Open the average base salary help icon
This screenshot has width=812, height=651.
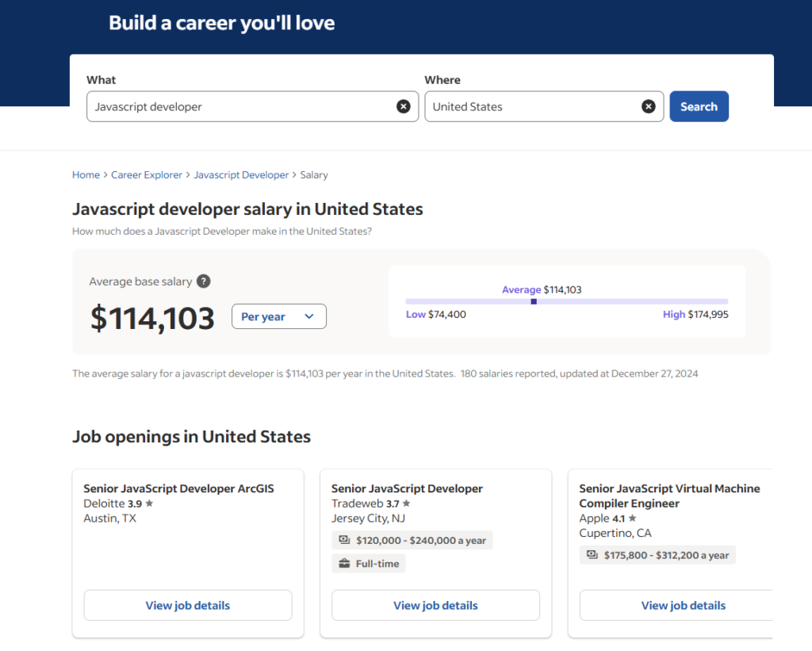(204, 281)
